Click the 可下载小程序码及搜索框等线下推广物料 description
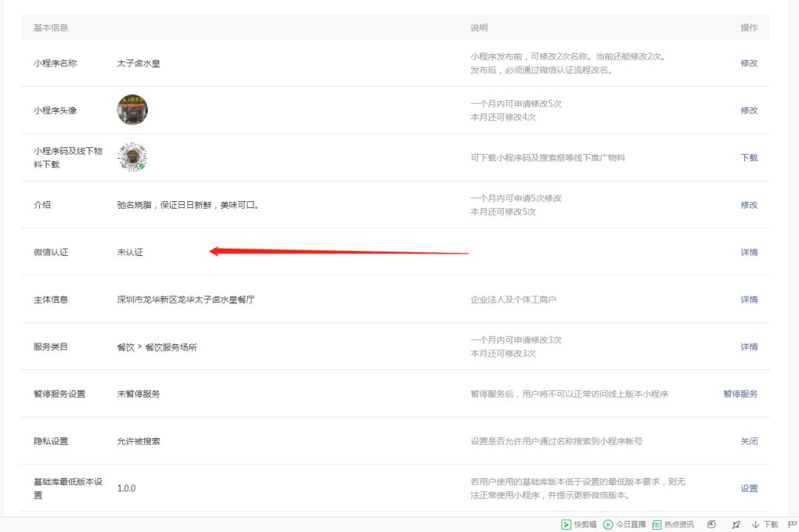This screenshot has height=532, width=799. (547, 158)
